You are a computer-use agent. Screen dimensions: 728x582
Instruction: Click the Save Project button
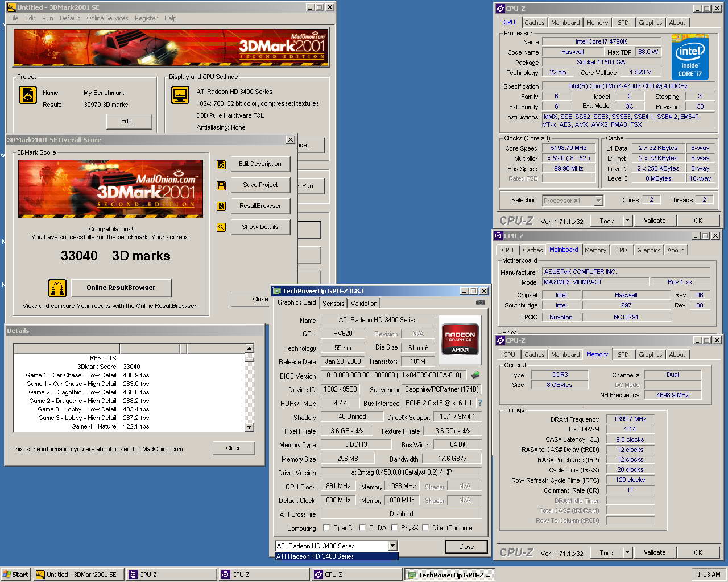point(260,185)
